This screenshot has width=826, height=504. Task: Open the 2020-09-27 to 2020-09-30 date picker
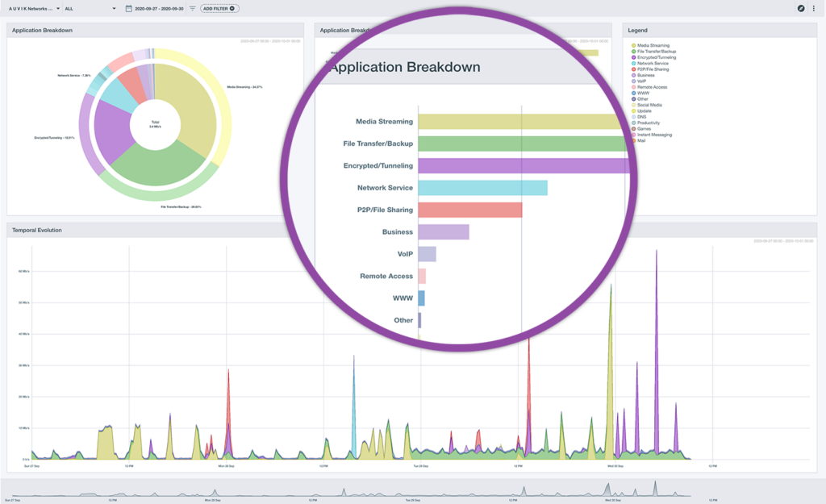[x=160, y=8]
